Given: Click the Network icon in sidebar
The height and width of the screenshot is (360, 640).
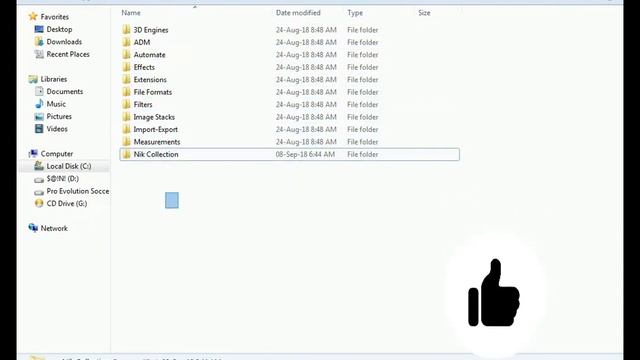Looking at the screenshot, I should pos(33,228).
